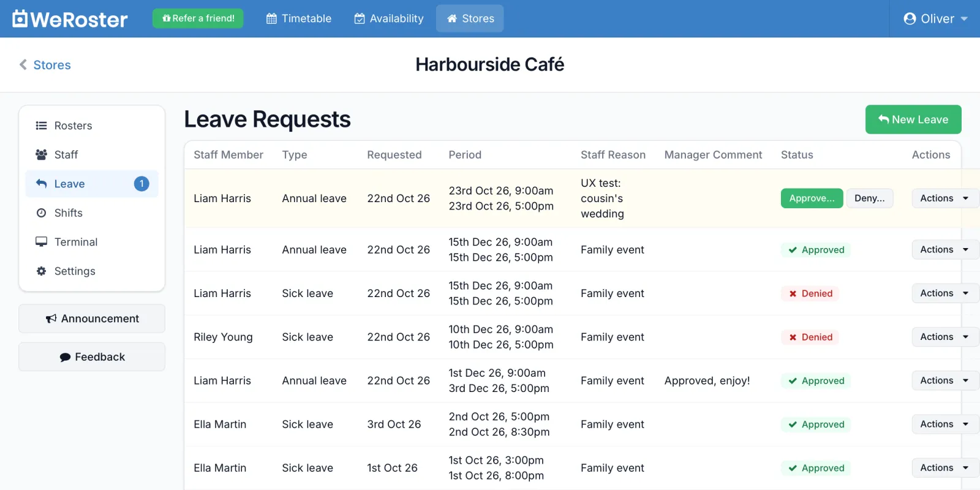Viewport: 980px width, 490px height.
Task: Click the Status column header
Action: (797, 155)
